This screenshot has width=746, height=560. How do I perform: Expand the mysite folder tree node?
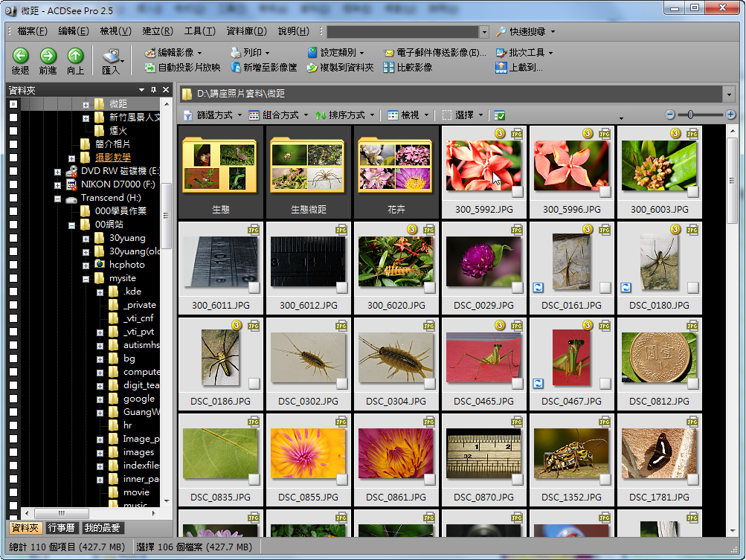pyautogui.click(x=86, y=279)
